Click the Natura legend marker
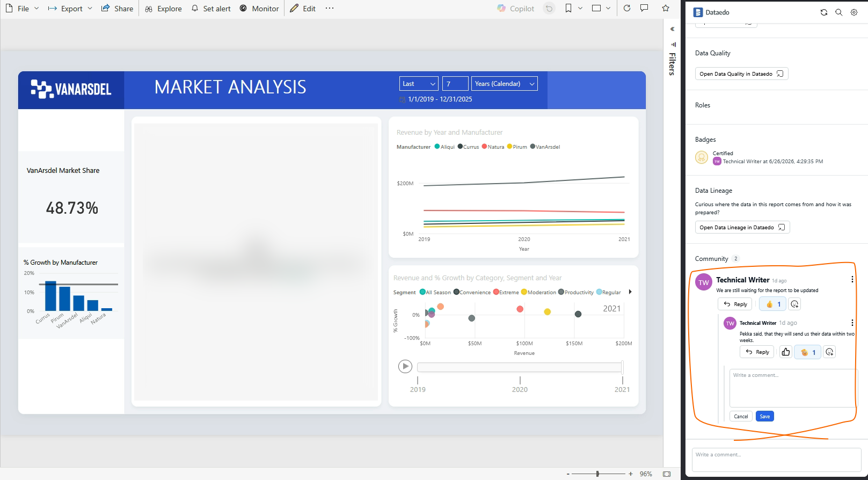This screenshot has width=868, height=480. (x=484, y=147)
